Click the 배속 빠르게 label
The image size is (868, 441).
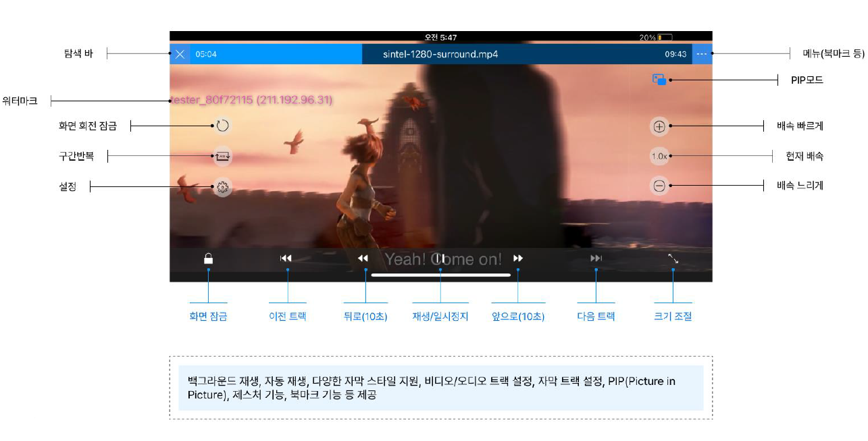[x=800, y=126]
